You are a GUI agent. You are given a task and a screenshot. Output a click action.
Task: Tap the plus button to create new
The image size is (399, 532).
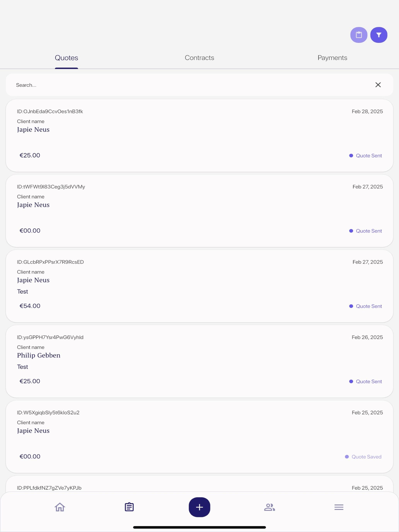[199, 507]
